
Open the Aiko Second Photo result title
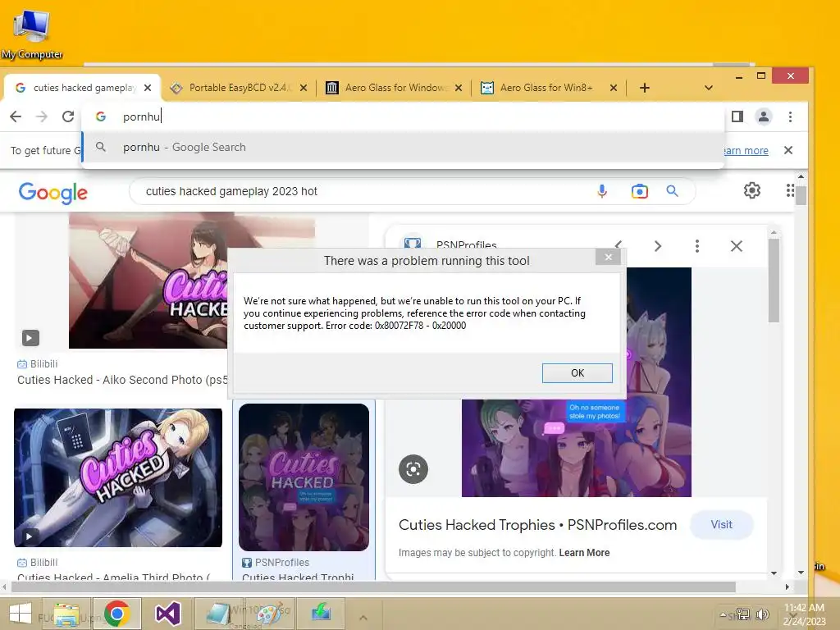click(122, 380)
